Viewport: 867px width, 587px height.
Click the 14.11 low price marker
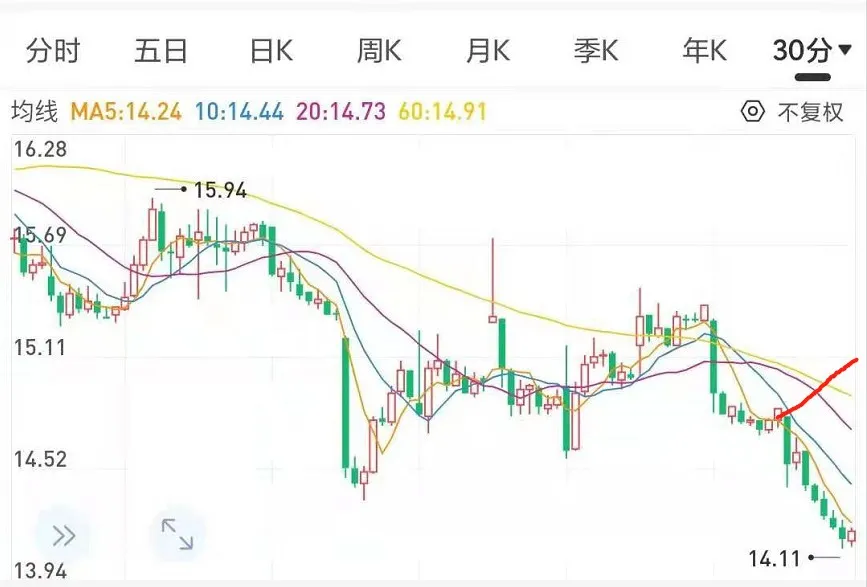coord(775,557)
